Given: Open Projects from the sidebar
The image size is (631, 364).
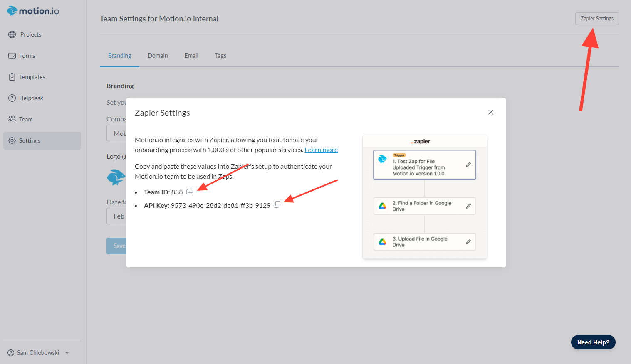Looking at the screenshot, I should 30,34.
